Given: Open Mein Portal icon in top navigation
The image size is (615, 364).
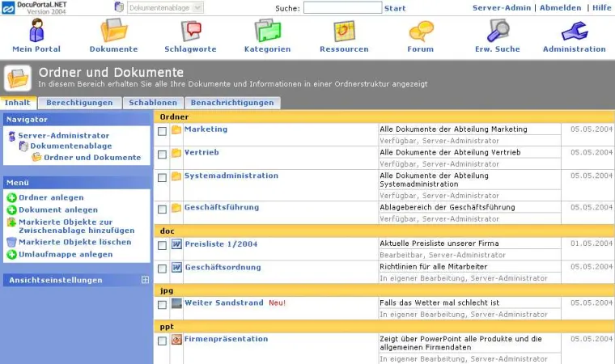Looking at the screenshot, I should pos(36,32).
